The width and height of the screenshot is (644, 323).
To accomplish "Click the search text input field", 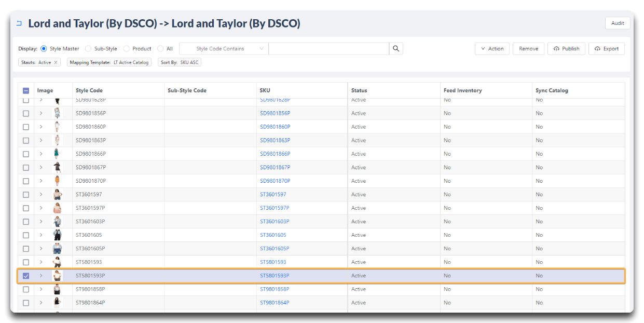I will [329, 48].
